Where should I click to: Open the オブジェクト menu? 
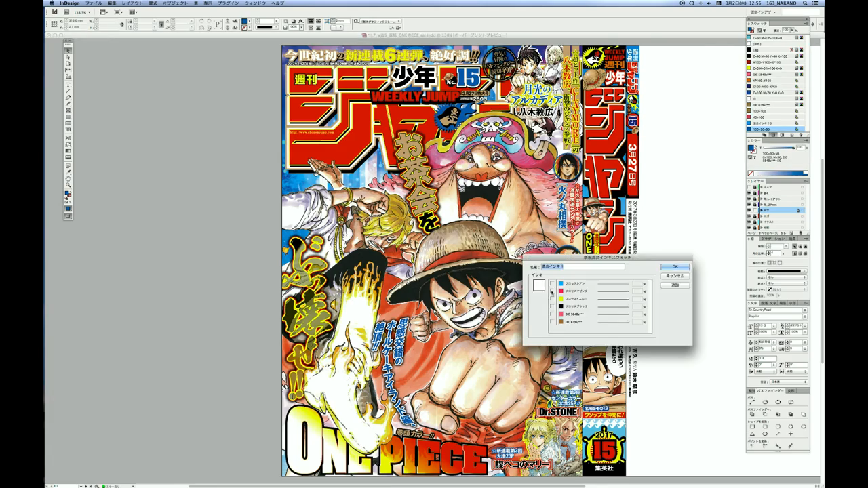(x=176, y=3)
